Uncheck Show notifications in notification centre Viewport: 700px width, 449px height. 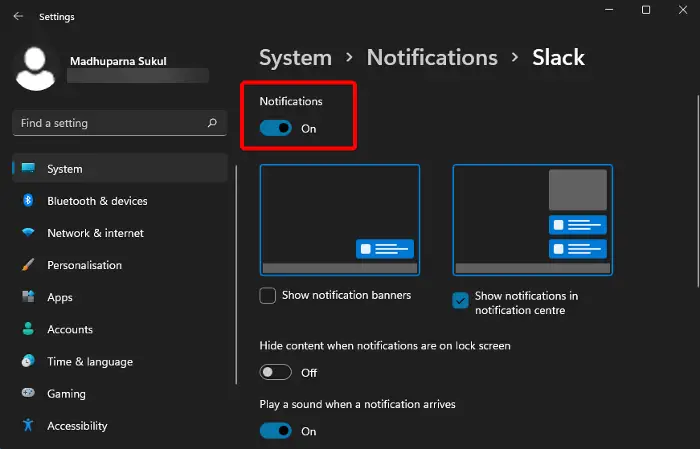point(460,300)
